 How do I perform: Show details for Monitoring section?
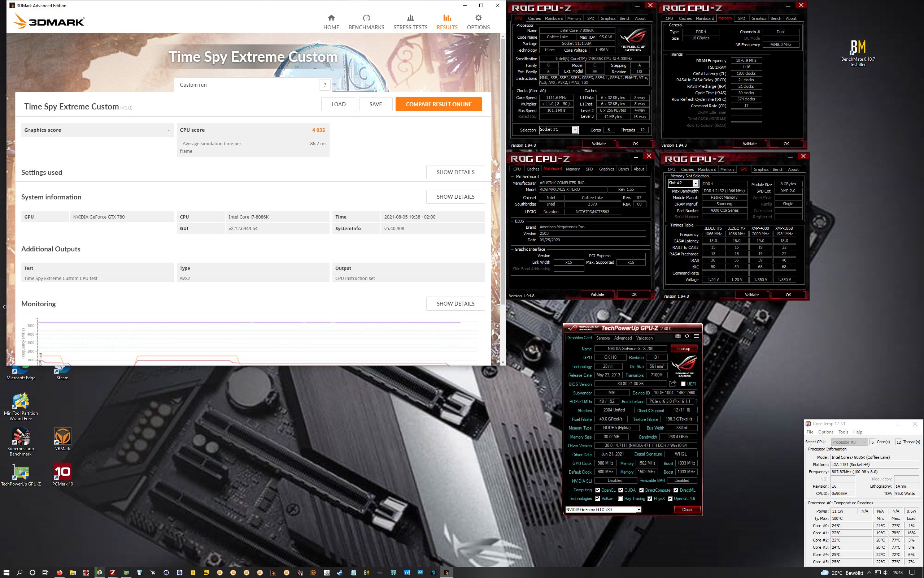[x=456, y=304]
